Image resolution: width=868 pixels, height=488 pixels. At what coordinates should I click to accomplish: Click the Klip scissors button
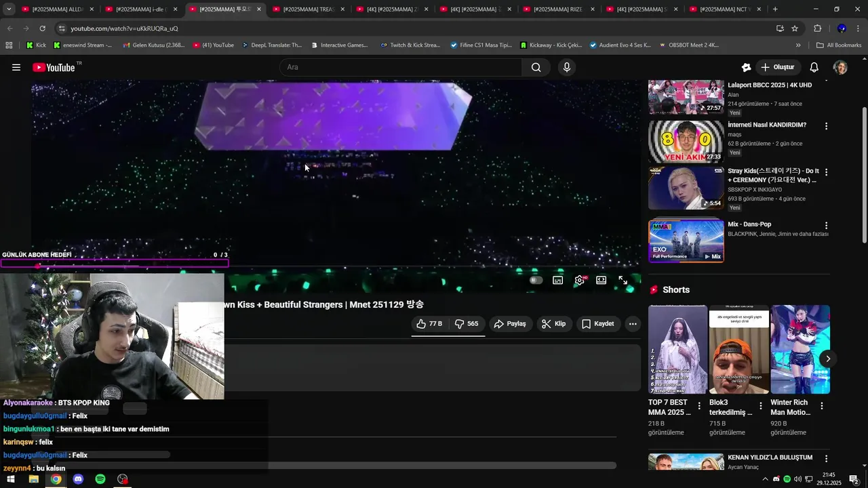pos(553,324)
